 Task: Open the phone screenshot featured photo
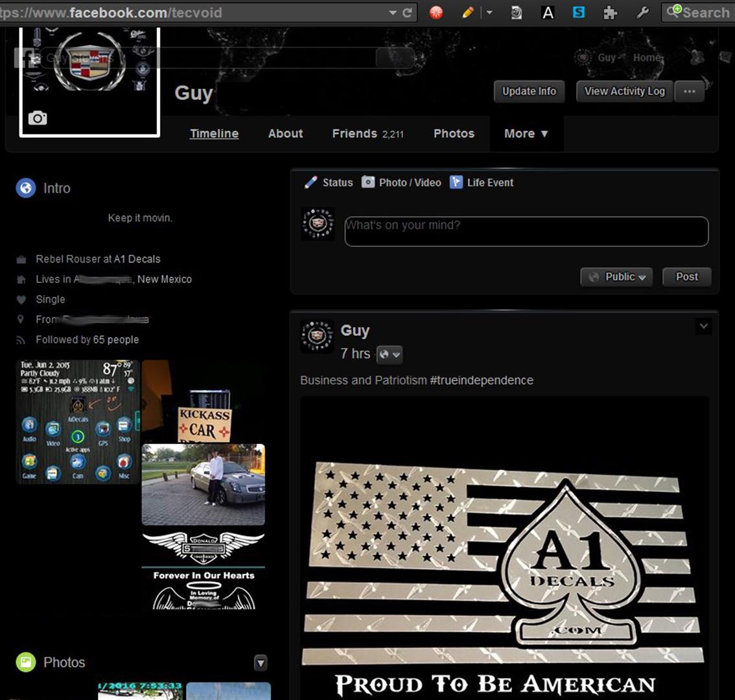pyautogui.click(x=78, y=421)
